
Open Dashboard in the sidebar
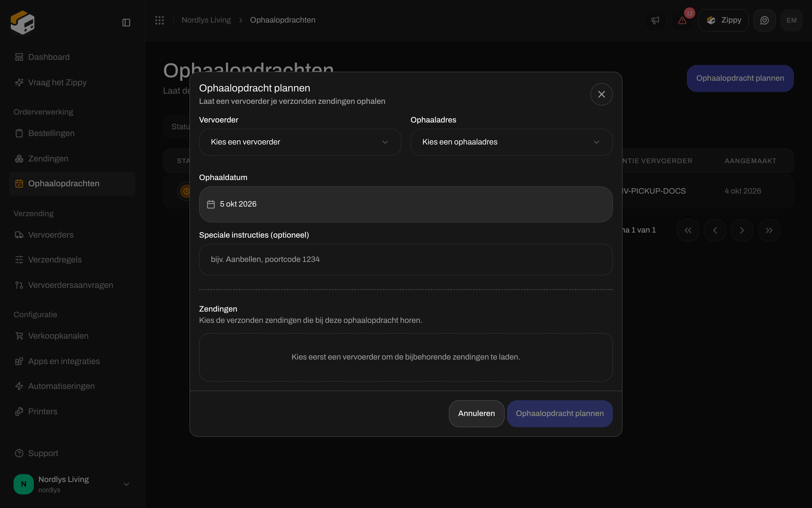pos(72,57)
